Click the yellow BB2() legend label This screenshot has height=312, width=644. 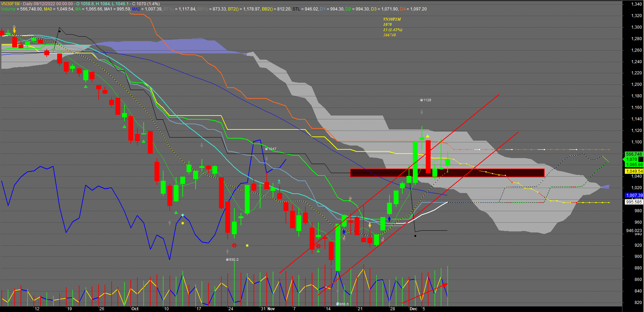[267, 9]
